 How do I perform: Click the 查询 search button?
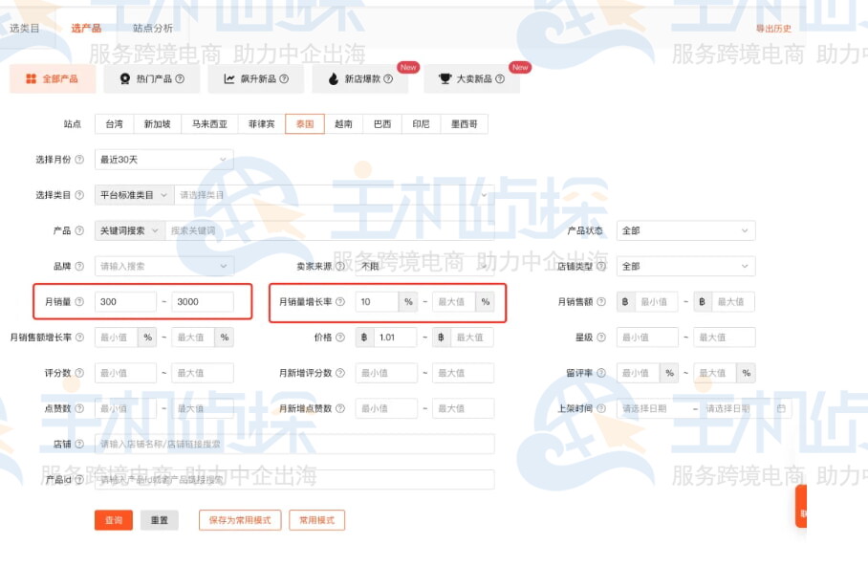[112, 521]
